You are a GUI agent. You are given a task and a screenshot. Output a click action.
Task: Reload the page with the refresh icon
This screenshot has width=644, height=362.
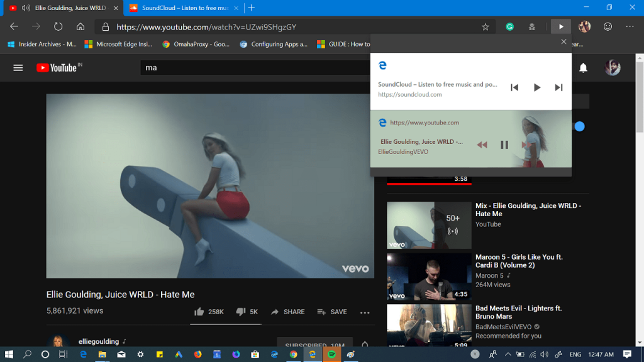pos(58,26)
